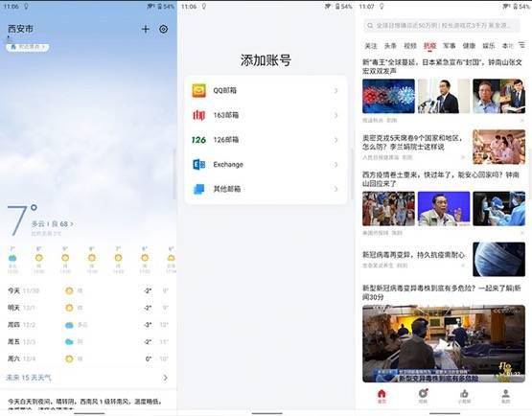This screenshot has width=532, height=416.
Task: Open the masked crowd photo thumbnail
Action: (x=388, y=209)
